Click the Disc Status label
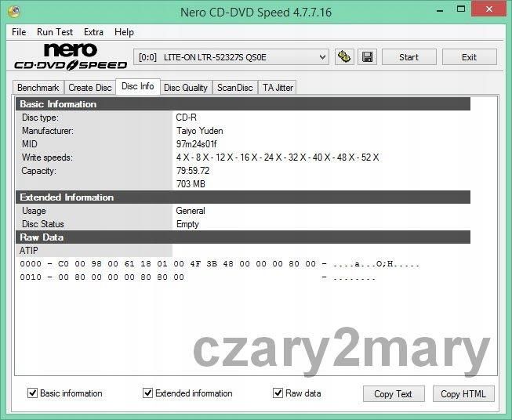 pyautogui.click(x=43, y=224)
